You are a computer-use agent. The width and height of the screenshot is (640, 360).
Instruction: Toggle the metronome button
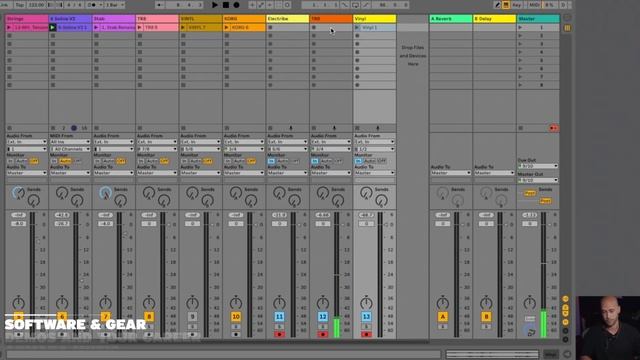point(92,5)
